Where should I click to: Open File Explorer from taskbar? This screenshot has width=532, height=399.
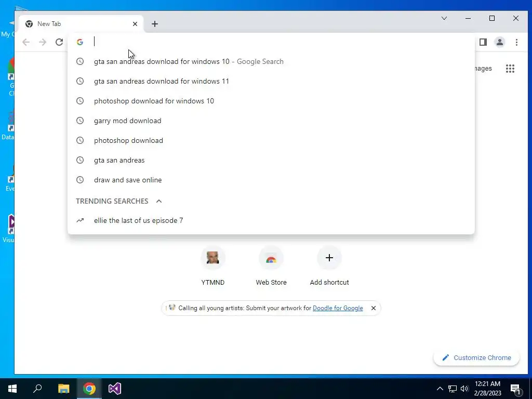pos(63,389)
